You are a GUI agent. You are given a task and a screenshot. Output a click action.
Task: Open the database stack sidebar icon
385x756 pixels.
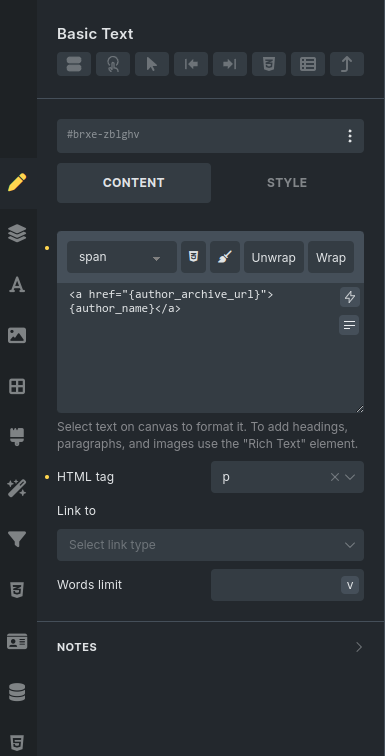point(17,692)
